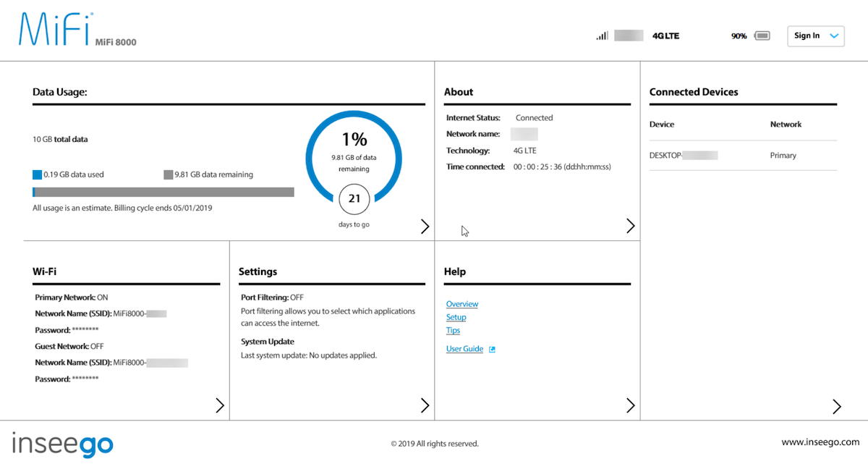Image resolution: width=868 pixels, height=464 pixels.
Task: Open the Overview help link
Action: 462,305
